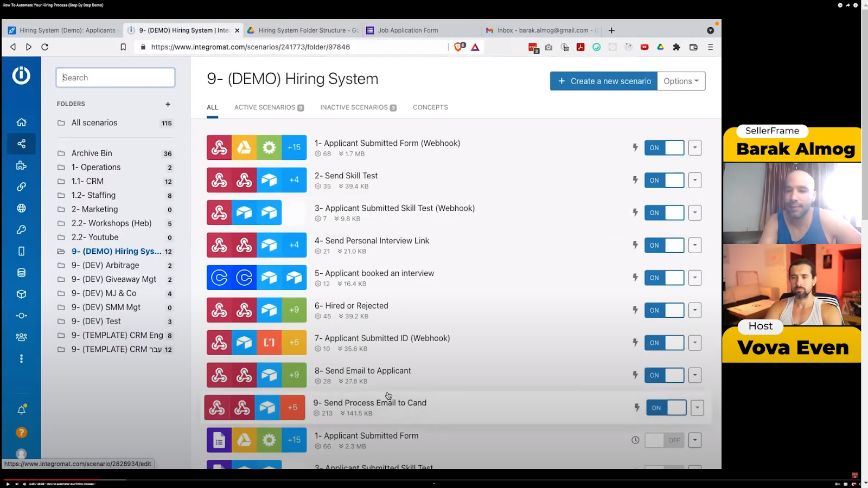Toggle off Applicant Submitted ID (Webhook) scenario
Viewport: 868px width, 488px height.
point(664,343)
